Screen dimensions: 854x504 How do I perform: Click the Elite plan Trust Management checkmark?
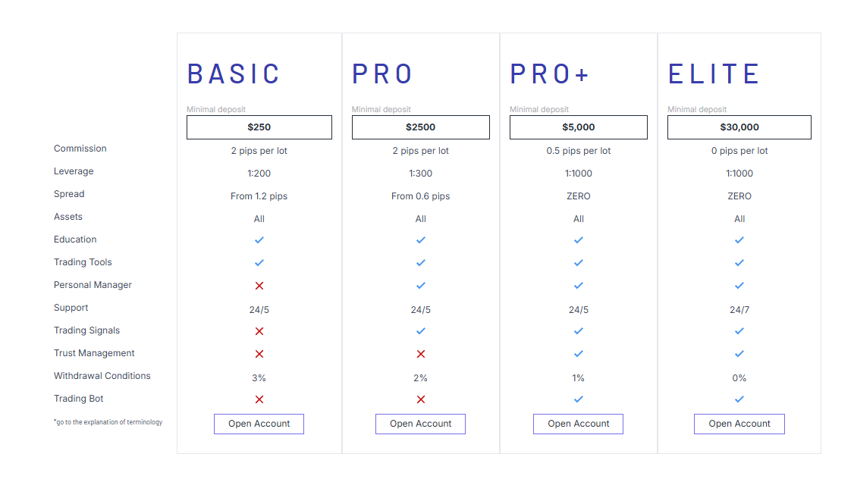pos(739,354)
